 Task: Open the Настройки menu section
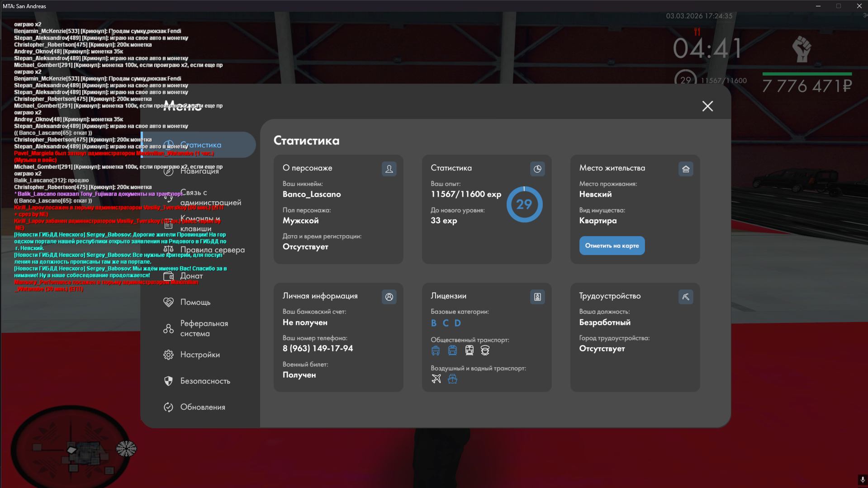pos(199,355)
